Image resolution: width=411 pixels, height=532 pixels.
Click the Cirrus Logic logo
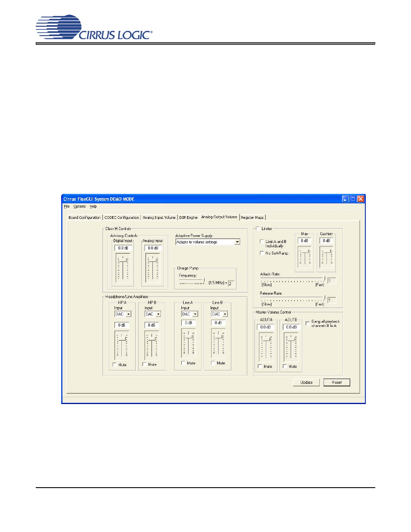94,28
